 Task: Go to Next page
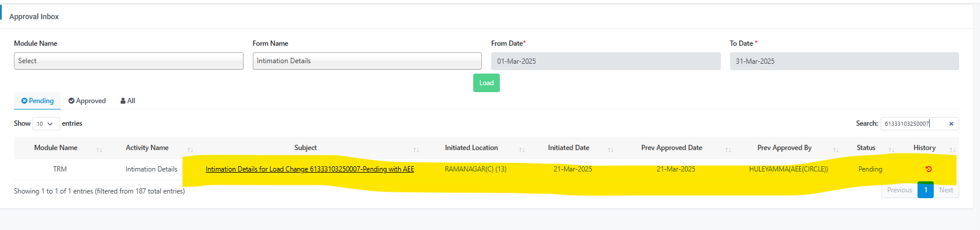click(946, 190)
